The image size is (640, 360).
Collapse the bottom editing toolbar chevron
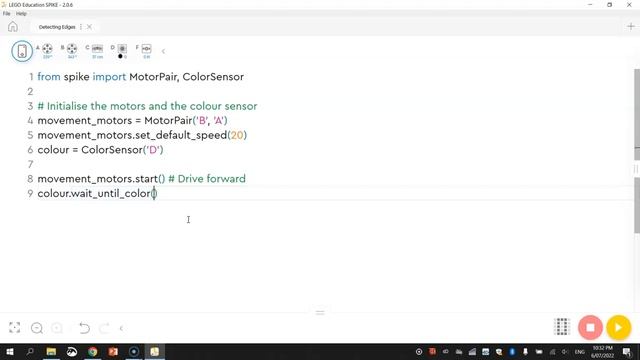[x=121, y=328]
